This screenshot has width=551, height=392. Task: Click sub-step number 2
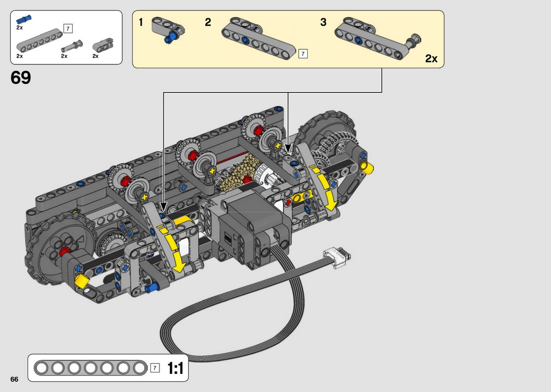pos(208,23)
